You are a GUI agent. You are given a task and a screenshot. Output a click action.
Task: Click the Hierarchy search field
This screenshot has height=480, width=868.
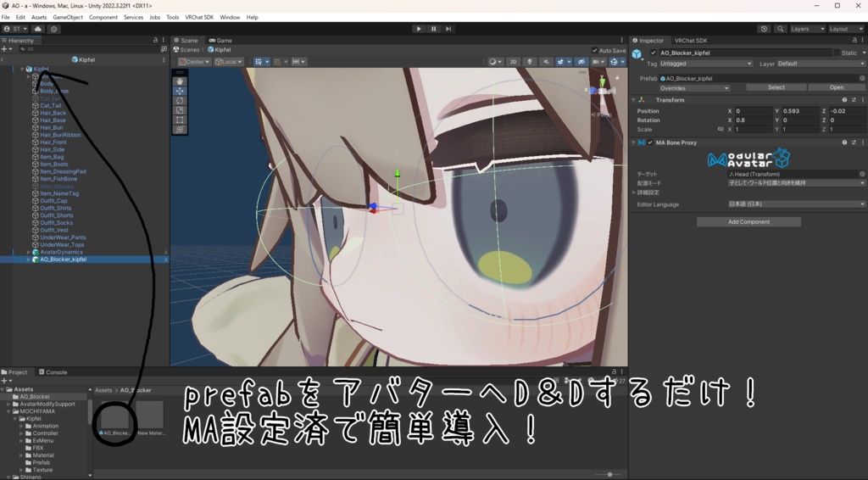coord(88,49)
